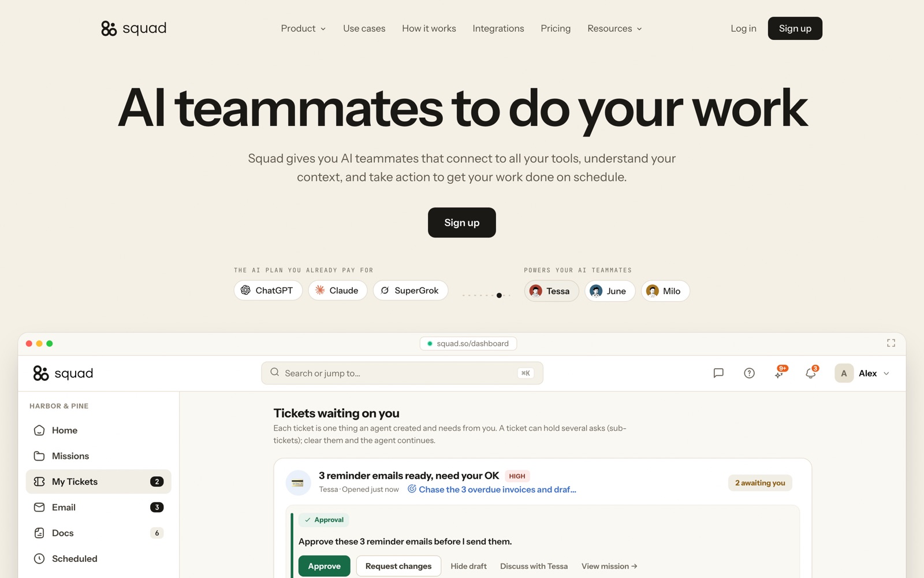Open the AI sparkle icon with 9+ badge
Viewport: 924px width, 578px height.
click(780, 373)
